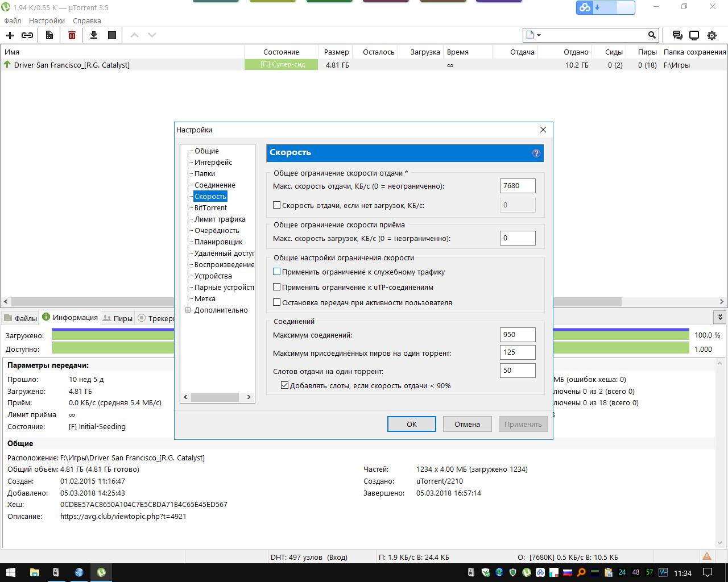728x582 pixels.
Task: Click the search magnifier icon in toolbar
Action: pos(652,35)
